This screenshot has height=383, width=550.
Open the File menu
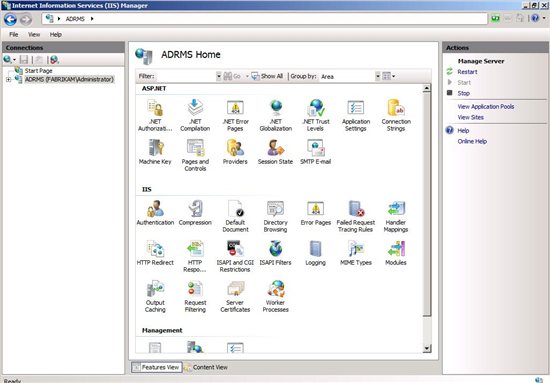coord(14,34)
